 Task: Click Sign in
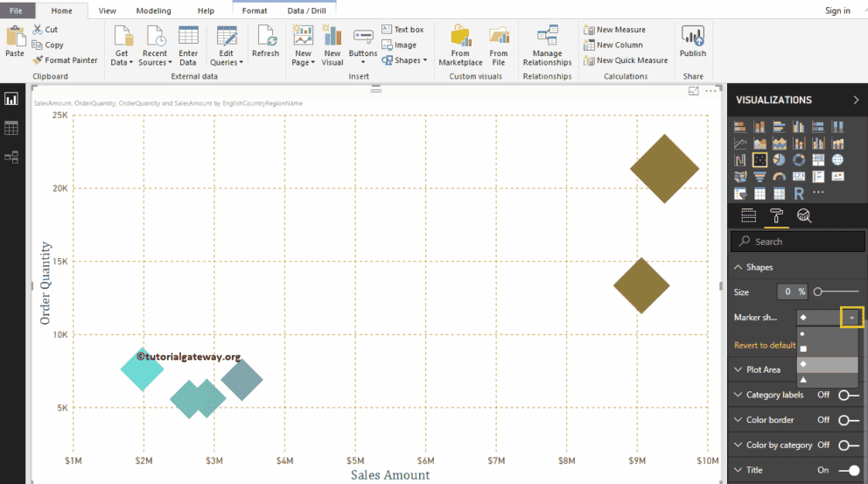pyautogui.click(x=837, y=11)
